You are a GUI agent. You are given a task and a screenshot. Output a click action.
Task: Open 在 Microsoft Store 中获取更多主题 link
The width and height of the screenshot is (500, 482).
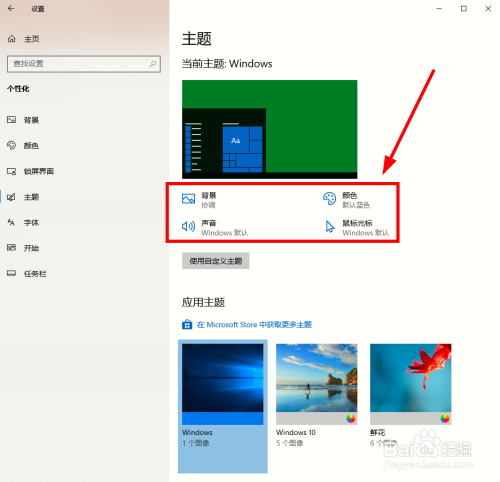(x=254, y=324)
